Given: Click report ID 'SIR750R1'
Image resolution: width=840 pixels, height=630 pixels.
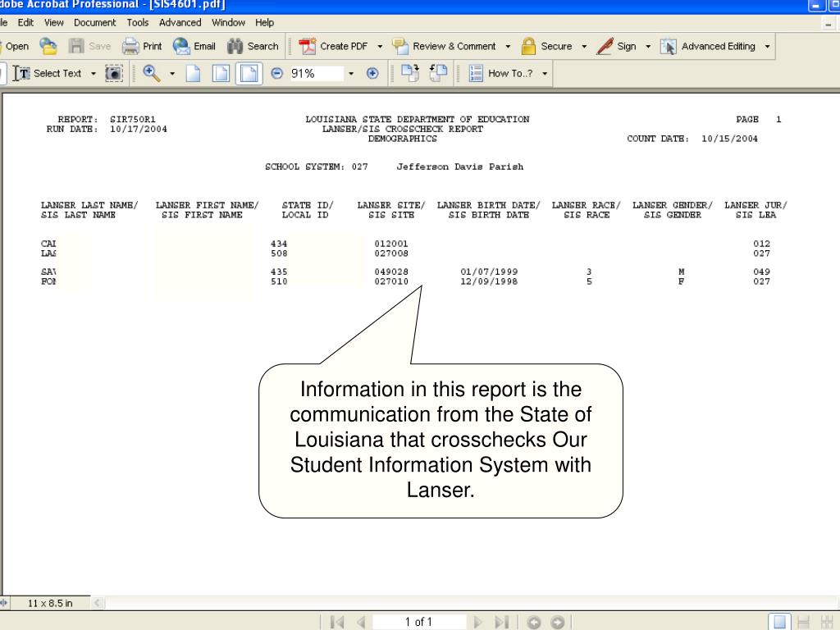Looking at the screenshot, I should pyautogui.click(x=133, y=120).
